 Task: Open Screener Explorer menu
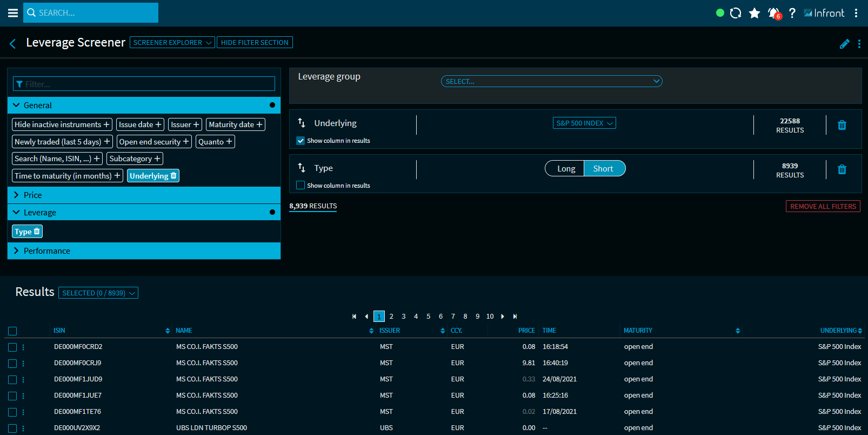(172, 43)
